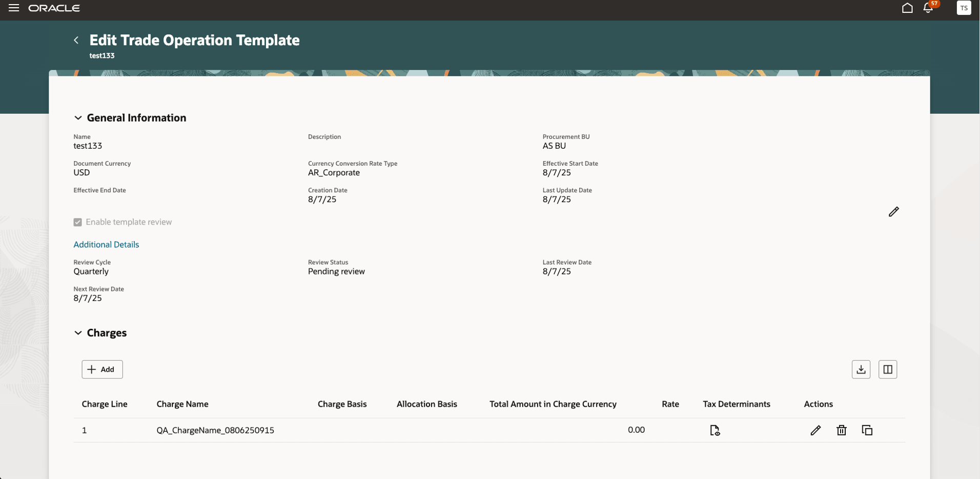Open notifications bell with 57 alerts
Image resolution: width=980 pixels, height=479 pixels.
click(929, 7)
